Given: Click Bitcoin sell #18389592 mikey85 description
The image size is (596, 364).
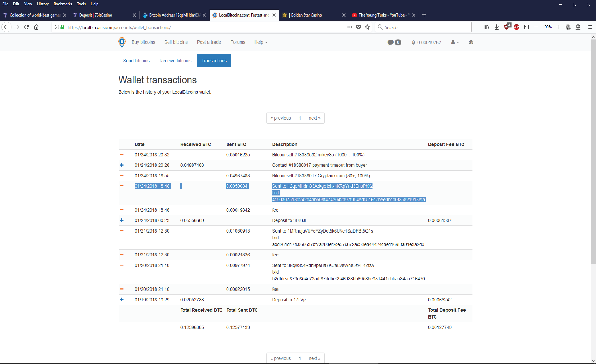Looking at the screenshot, I should tap(318, 155).
